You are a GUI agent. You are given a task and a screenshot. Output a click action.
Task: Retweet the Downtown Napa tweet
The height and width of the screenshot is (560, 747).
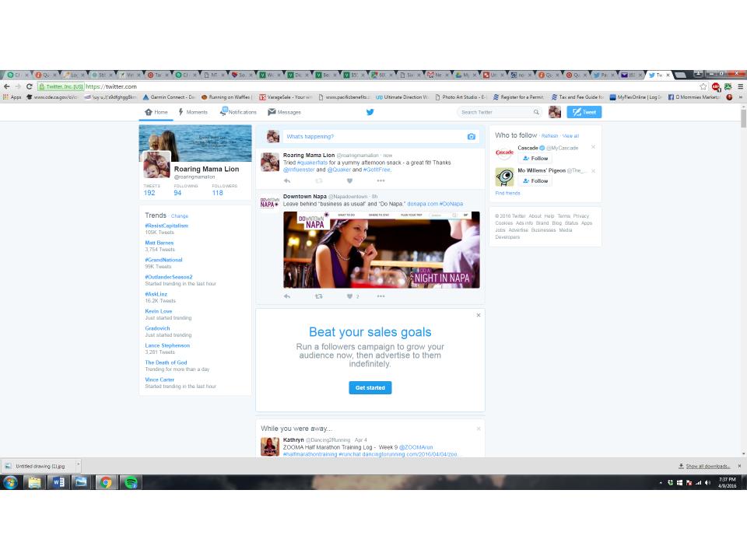319,296
